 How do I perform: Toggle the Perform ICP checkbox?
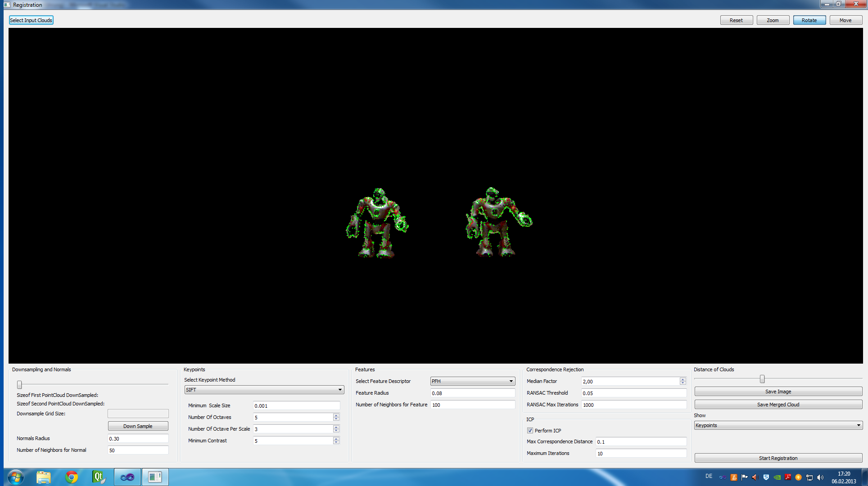(530, 431)
